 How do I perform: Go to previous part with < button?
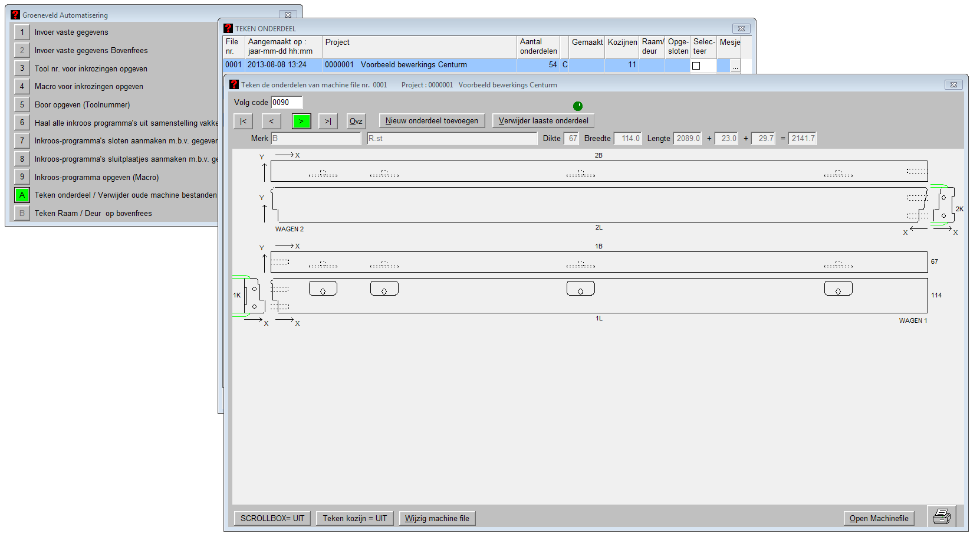tap(271, 121)
